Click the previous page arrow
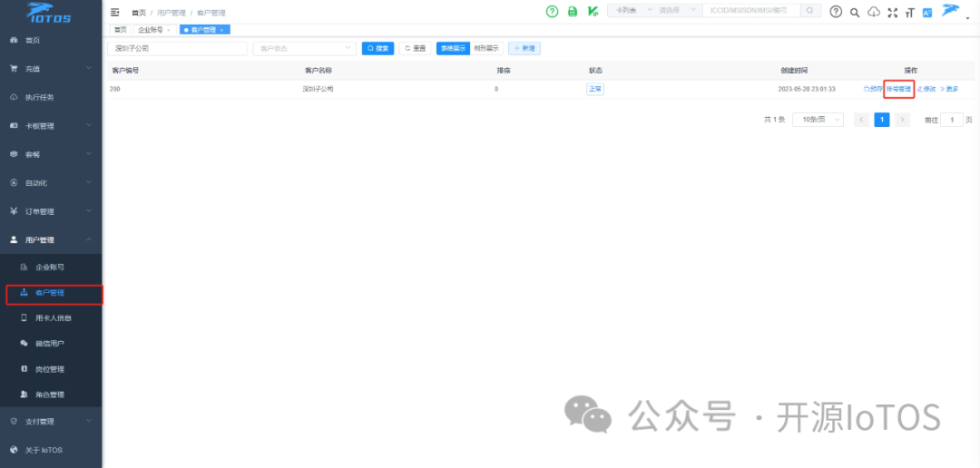Screen dimensions: 980x468 [861, 120]
